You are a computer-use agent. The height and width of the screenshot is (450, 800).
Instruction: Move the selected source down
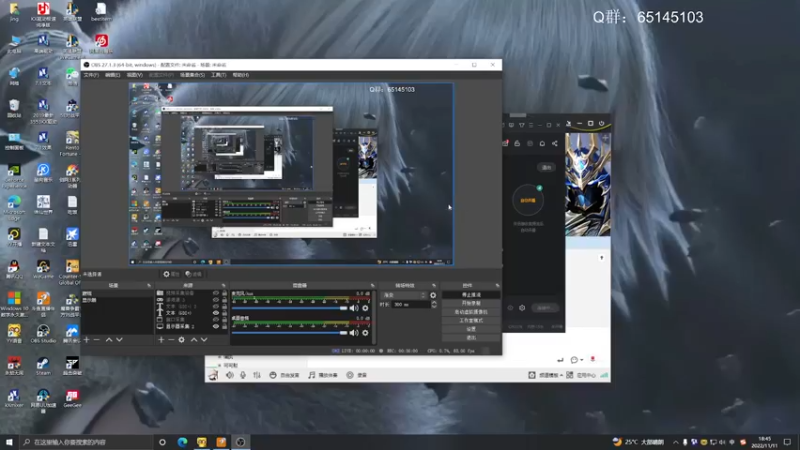pyautogui.click(x=204, y=340)
